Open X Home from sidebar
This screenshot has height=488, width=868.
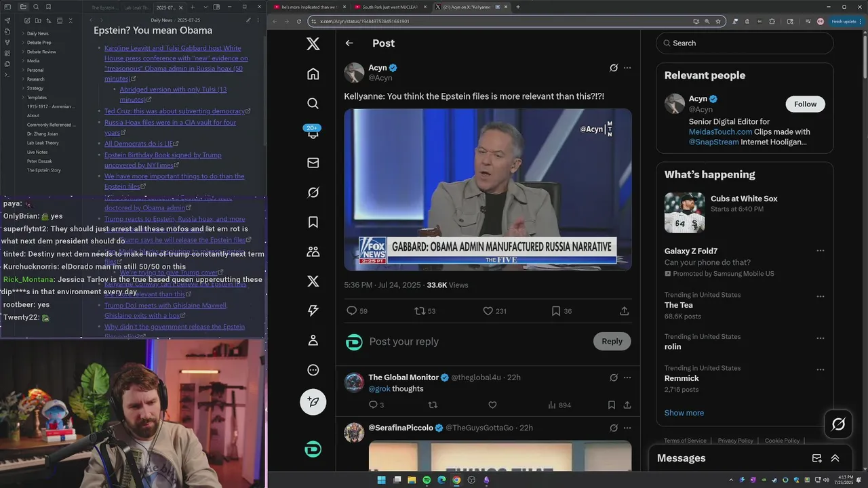pos(313,73)
